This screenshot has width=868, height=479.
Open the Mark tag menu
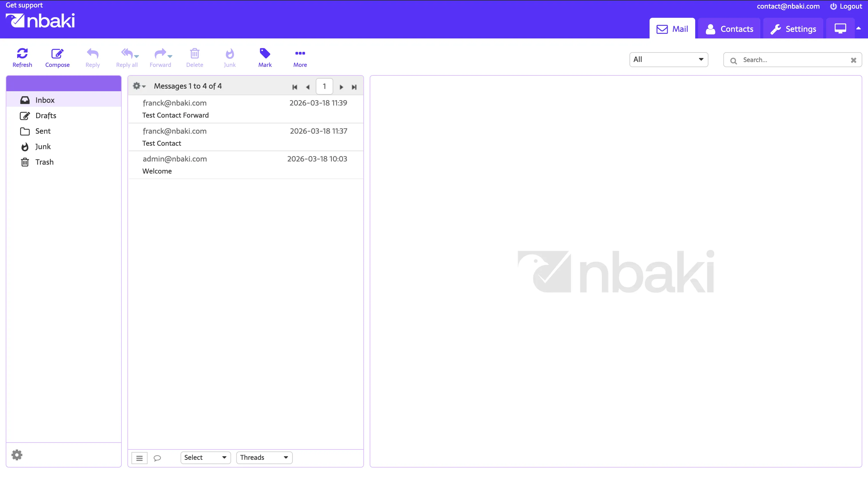click(x=265, y=58)
